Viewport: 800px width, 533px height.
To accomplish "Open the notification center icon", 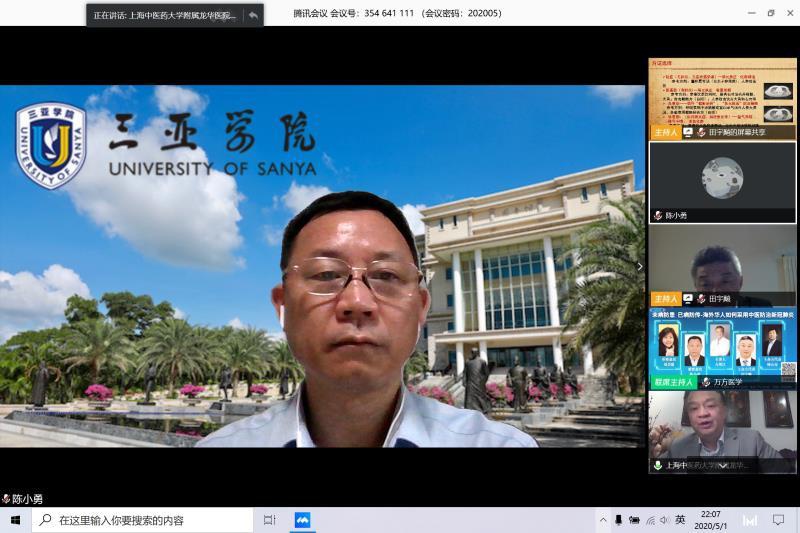I will [778, 520].
